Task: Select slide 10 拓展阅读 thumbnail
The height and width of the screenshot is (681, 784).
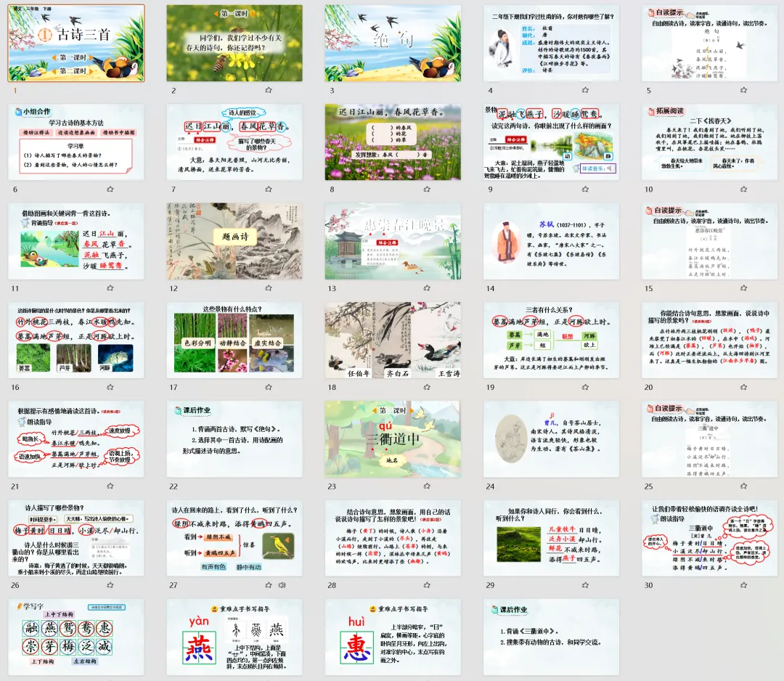Action: click(x=710, y=142)
